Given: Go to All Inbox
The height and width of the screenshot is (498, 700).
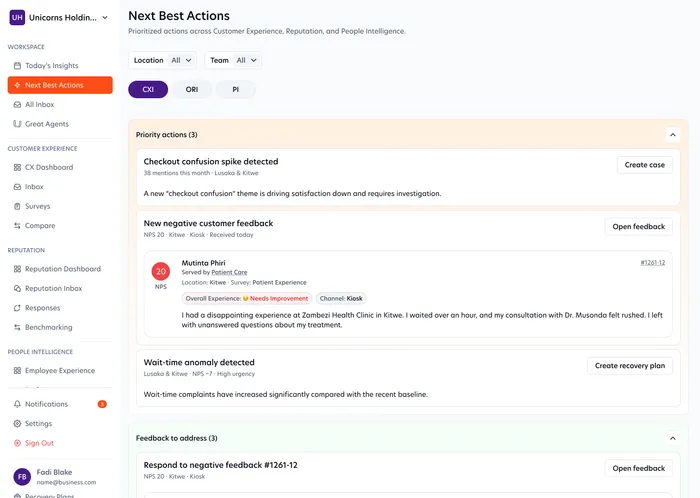Looking at the screenshot, I should (x=60, y=104).
